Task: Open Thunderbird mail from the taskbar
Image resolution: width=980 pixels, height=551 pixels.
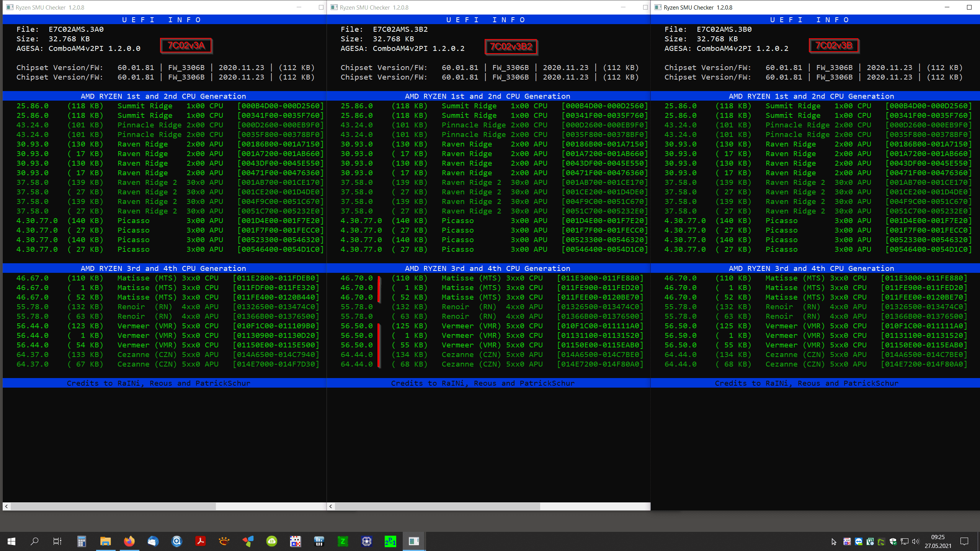Action: click(153, 541)
